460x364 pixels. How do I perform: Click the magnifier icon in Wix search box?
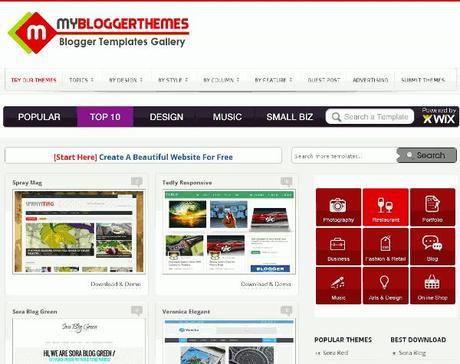pos(336,117)
